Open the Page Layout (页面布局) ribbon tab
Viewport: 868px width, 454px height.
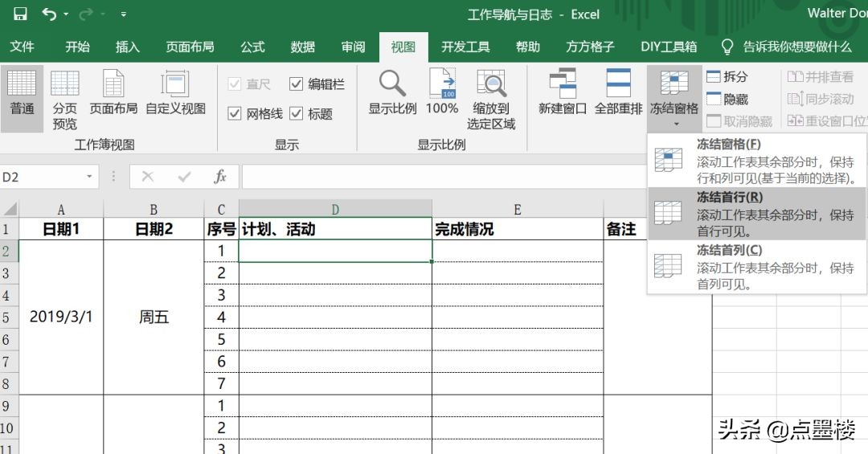[x=190, y=47]
